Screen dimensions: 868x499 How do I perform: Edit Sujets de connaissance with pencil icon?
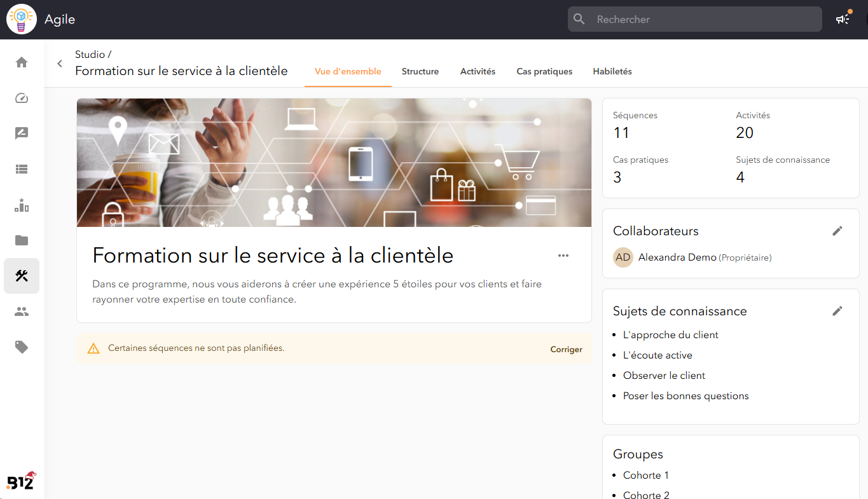coord(837,311)
